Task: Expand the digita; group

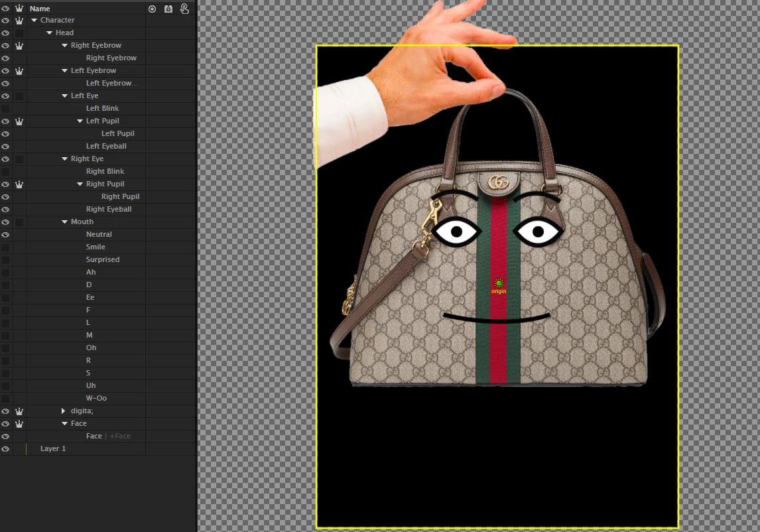Action: click(64, 411)
